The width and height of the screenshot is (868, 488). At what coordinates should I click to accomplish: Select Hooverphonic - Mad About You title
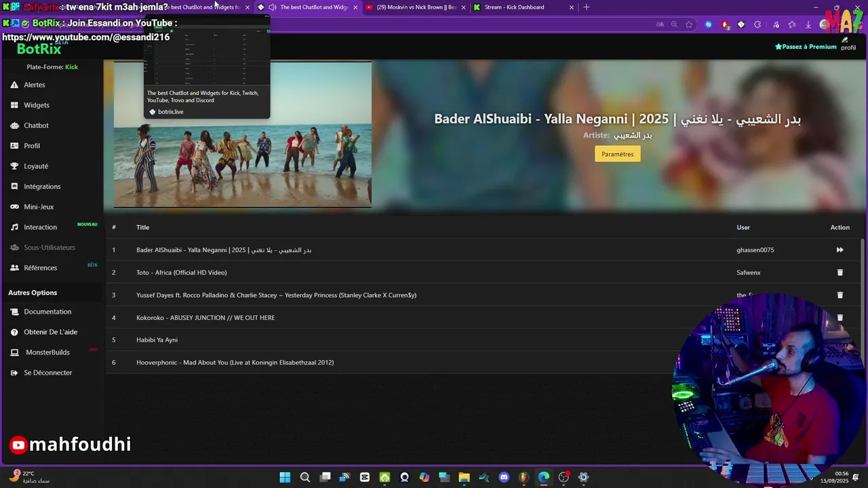point(235,363)
